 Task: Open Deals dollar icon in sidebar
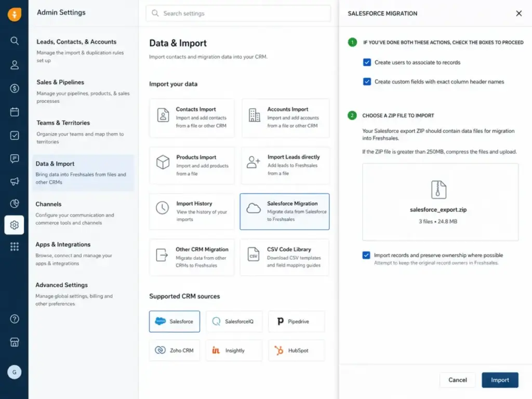[14, 88]
